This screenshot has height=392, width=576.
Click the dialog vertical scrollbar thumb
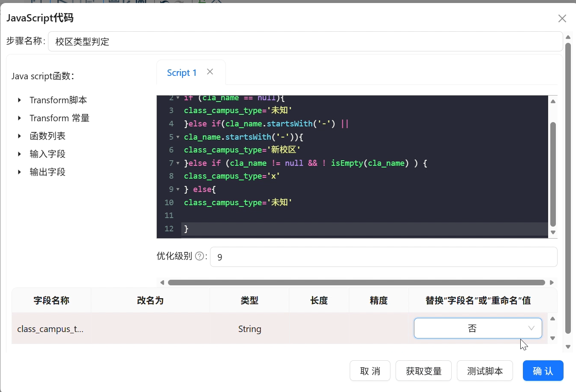pos(568,188)
